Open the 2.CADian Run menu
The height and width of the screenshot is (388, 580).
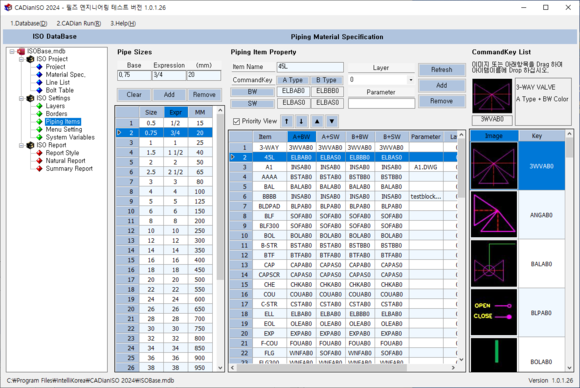(x=78, y=23)
